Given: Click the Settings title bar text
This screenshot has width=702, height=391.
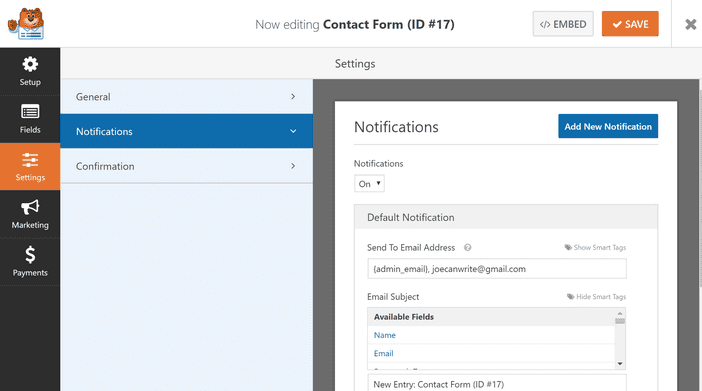Looking at the screenshot, I should (355, 64).
